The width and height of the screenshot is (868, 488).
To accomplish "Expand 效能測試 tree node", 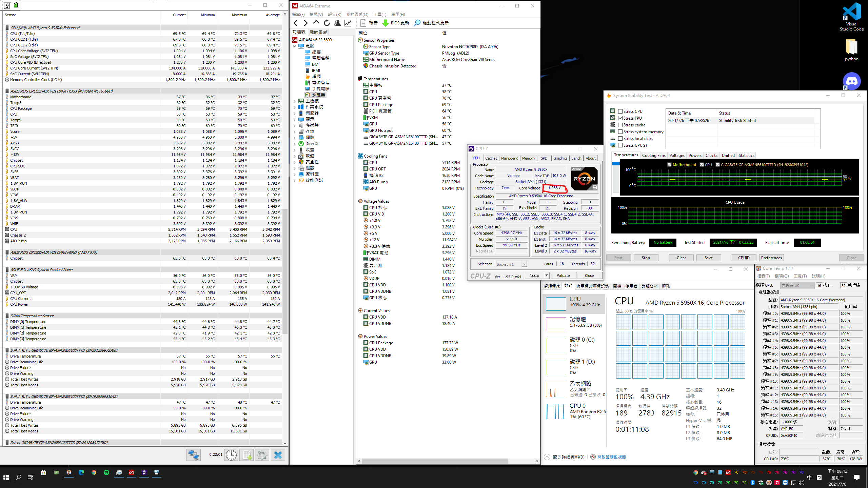I will point(295,180).
